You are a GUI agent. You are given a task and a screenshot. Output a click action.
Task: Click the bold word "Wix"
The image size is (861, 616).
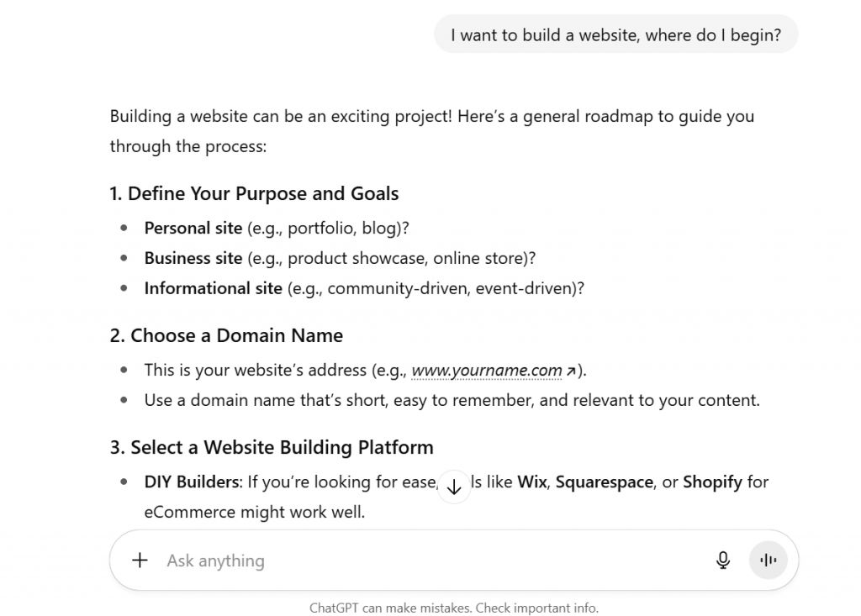pyautogui.click(x=531, y=482)
